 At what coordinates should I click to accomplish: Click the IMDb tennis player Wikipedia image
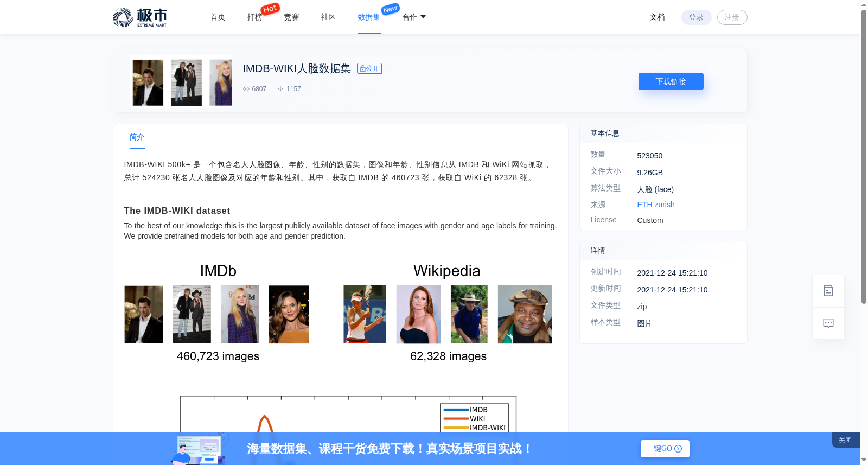[365, 314]
